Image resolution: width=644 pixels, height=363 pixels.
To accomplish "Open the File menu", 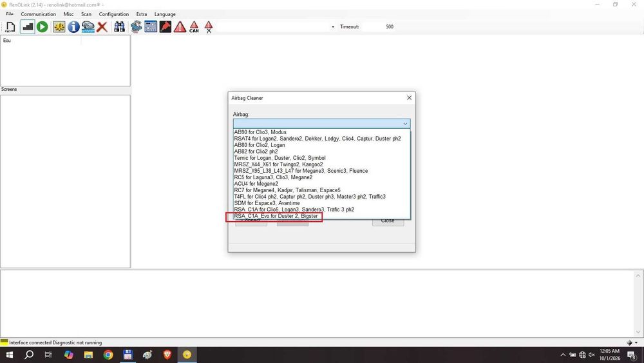I will pyautogui.click(x=10, y=14).
